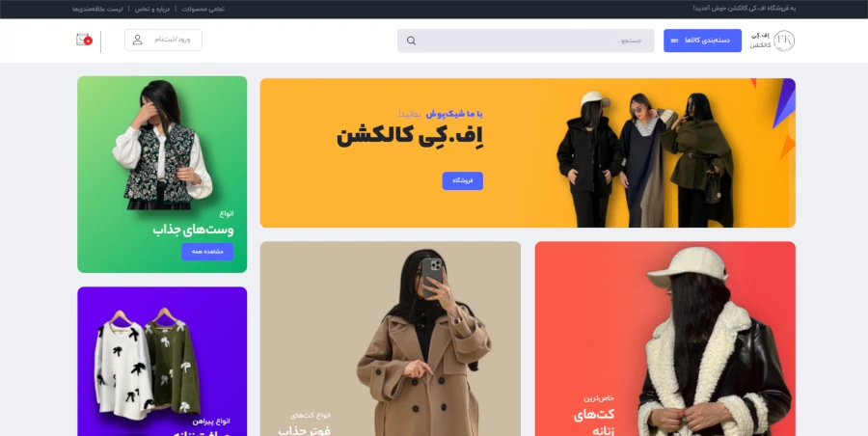Open the red women's coats card
The height and width of the screenshot is (436, 868).
click(665, 339)
